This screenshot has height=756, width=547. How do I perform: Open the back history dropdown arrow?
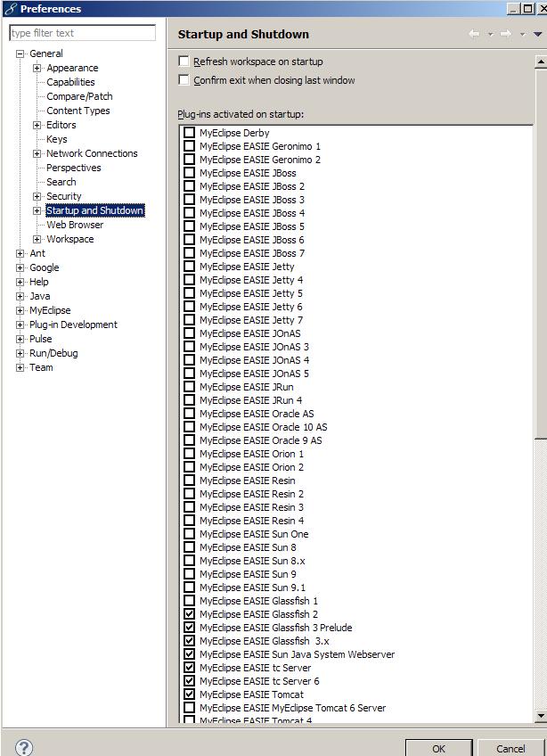coord(491,34)
